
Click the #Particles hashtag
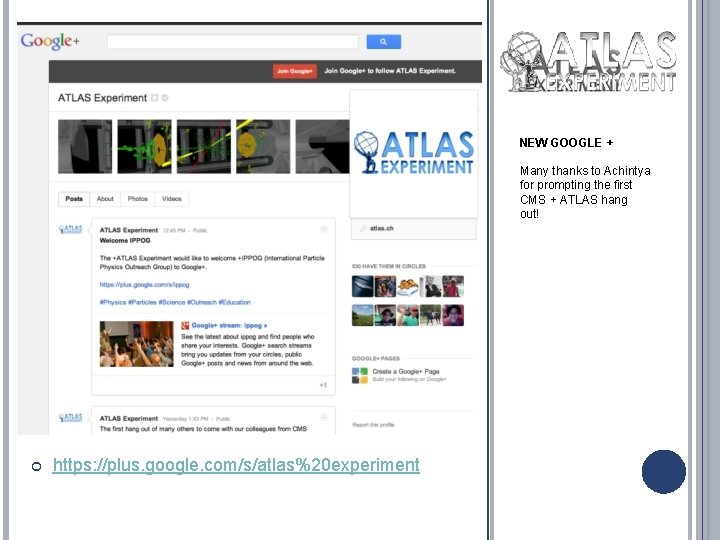click(x=142, y=302)
